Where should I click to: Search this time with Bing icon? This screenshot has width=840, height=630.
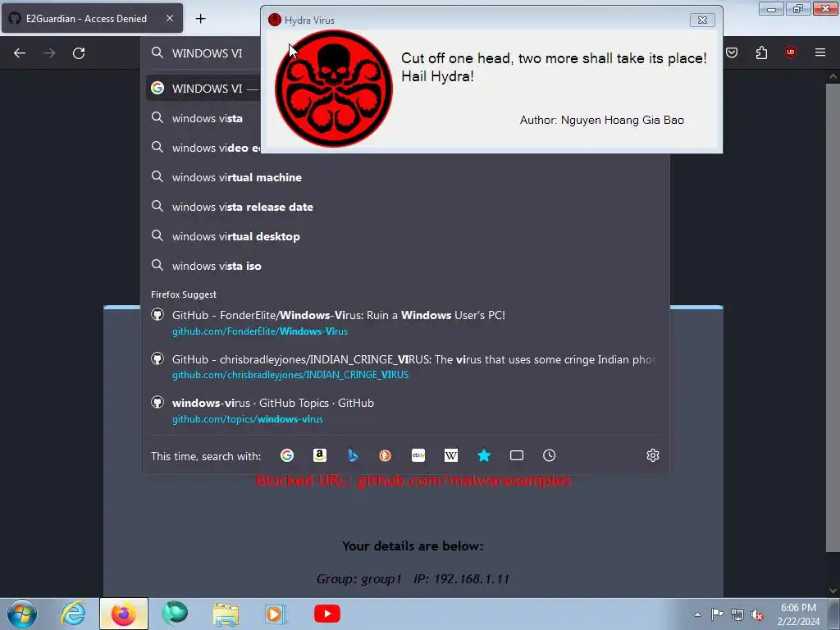(353, 455)
